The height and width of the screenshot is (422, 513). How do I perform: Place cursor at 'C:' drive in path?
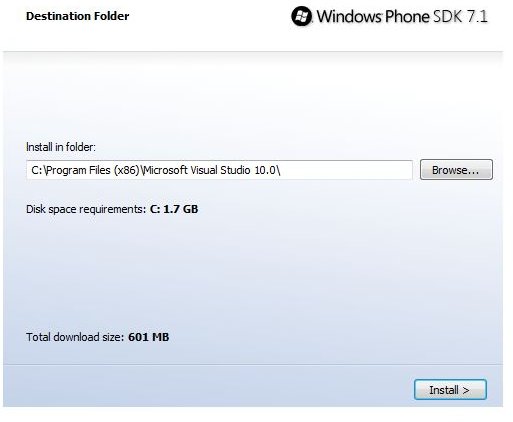pos(36,170)
